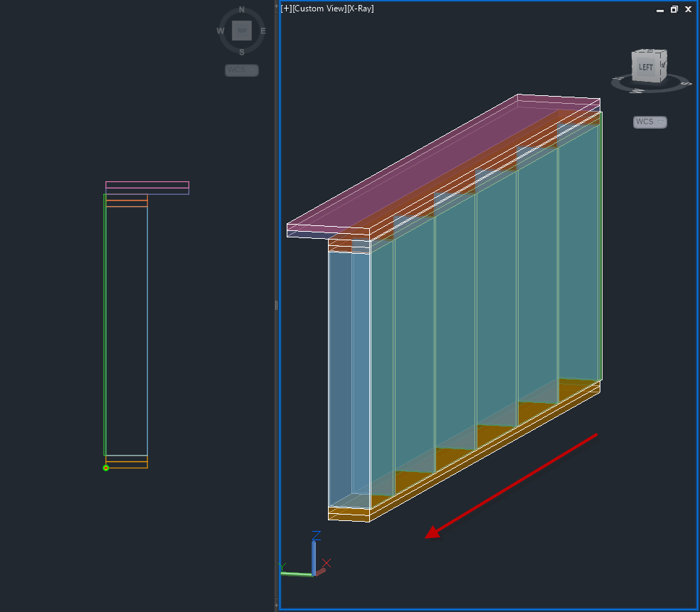Restore down the 3D viewport window

[x=674, y=9]
